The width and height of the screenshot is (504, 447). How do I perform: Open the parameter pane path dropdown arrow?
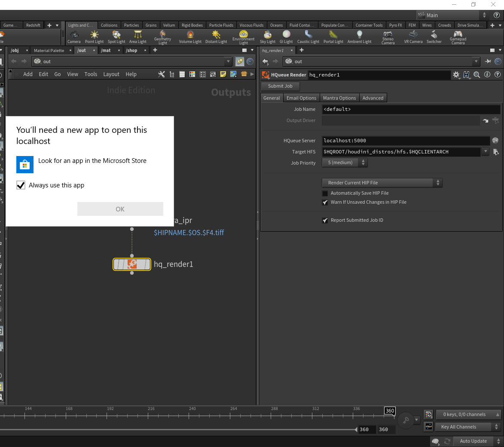tap(476, 61)
